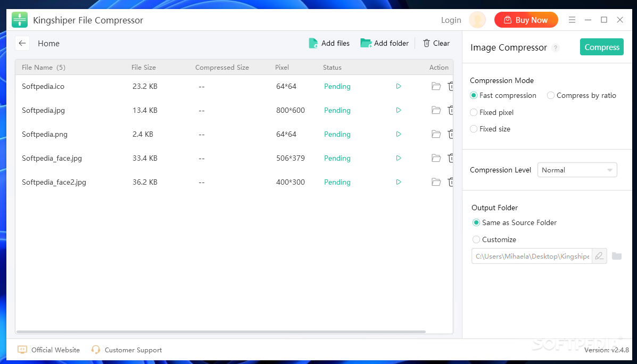Open the Compression Level dropdown
This screenshot has width=637, height=364.
click(x=577, y=170)
